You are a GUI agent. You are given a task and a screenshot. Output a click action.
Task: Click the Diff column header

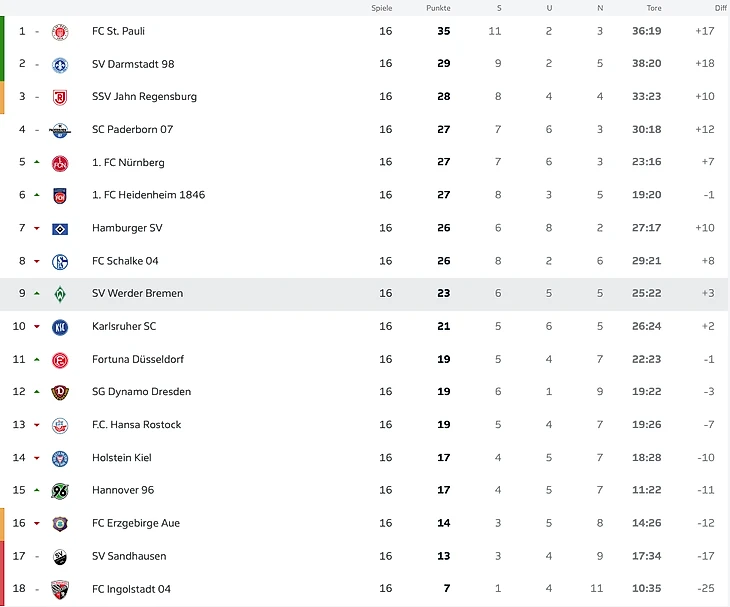click(x=720, y=8)
